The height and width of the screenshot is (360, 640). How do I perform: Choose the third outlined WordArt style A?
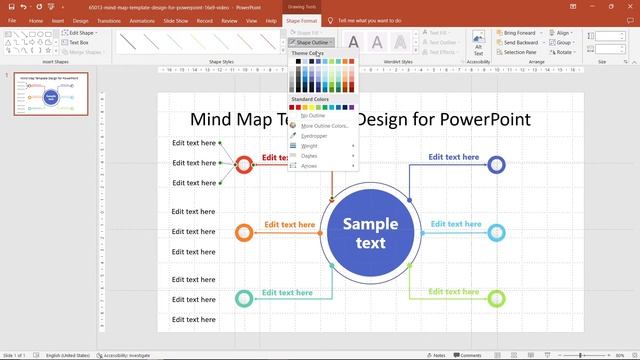click(400, 42)
